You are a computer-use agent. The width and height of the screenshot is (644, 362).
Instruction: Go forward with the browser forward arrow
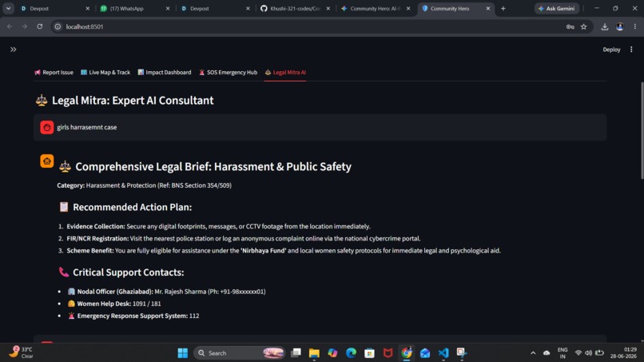pyautogui.click(x=25, y=26)
